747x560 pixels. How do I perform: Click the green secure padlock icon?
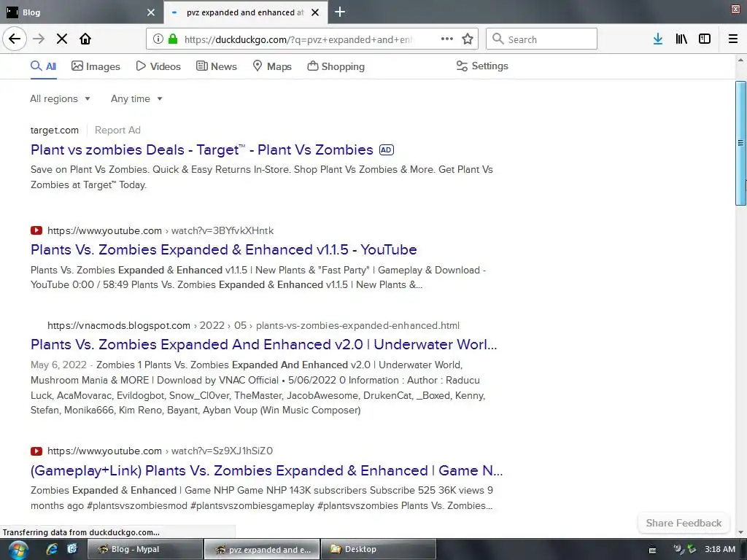click(173, 39)
